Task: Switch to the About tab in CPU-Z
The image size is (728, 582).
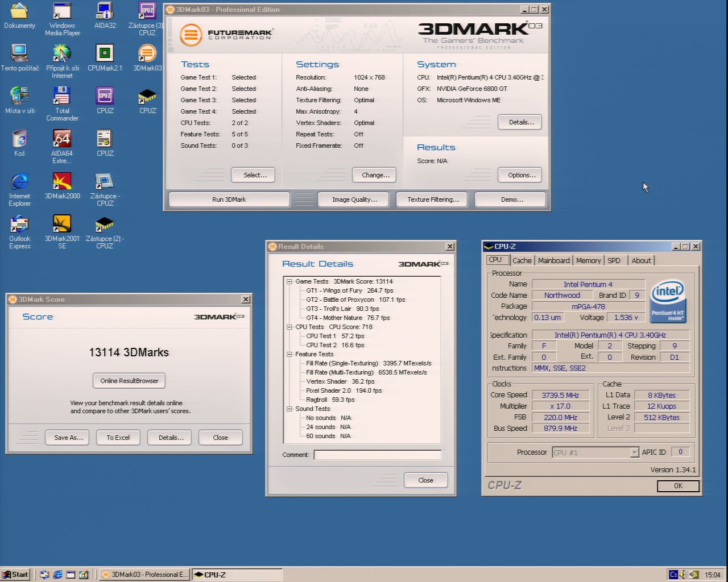Action: pyautogui.click(x=641, y=260)
